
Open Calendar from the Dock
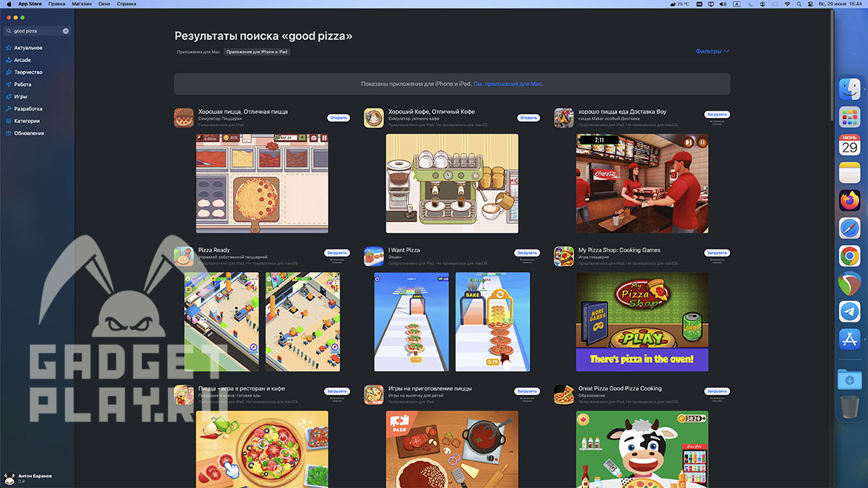pyautogui.click(x=849, y=145)
